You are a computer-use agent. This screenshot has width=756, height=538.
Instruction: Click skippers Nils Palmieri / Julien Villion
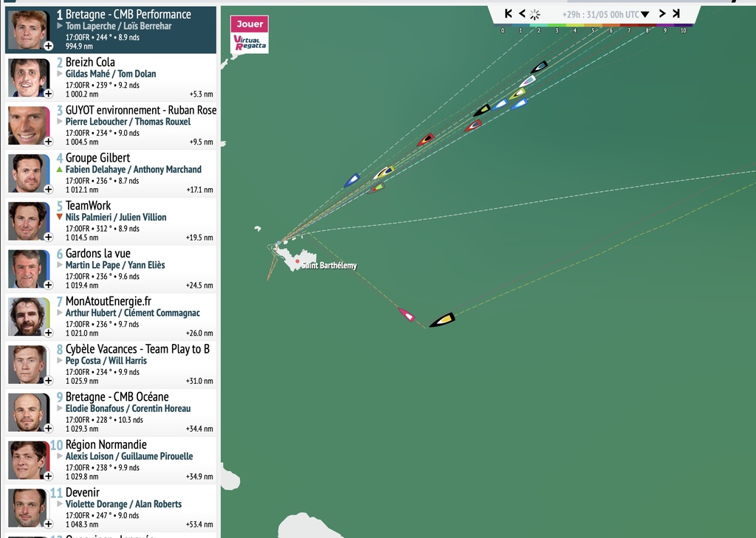116,217
